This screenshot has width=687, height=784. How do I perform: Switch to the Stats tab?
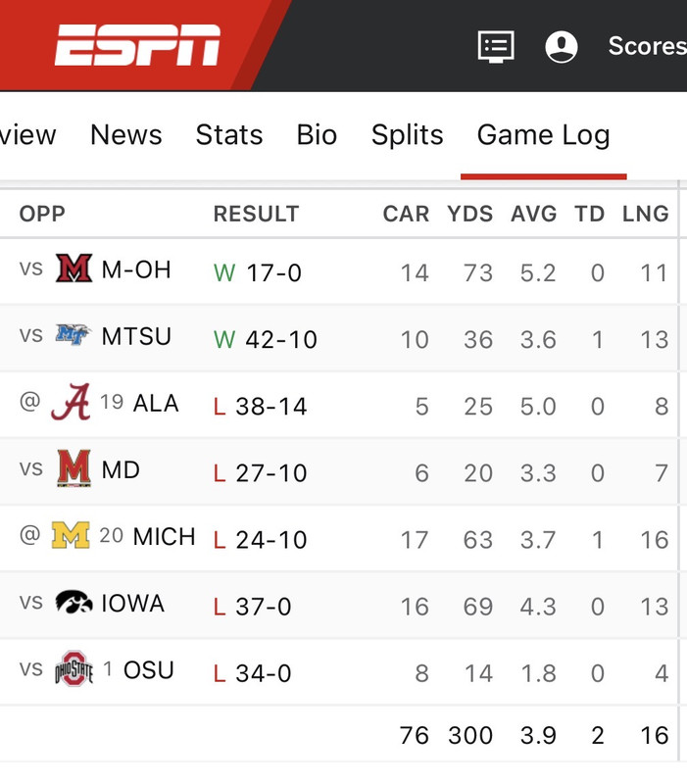pos(229,134)
